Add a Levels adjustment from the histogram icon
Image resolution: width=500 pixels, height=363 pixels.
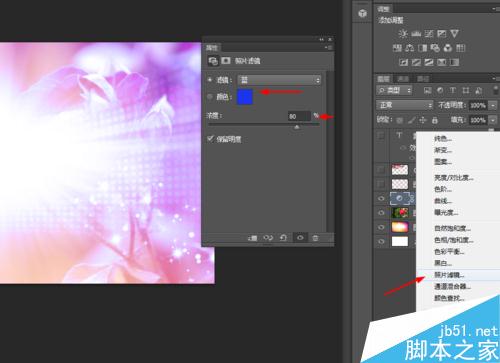click(416, 33)
